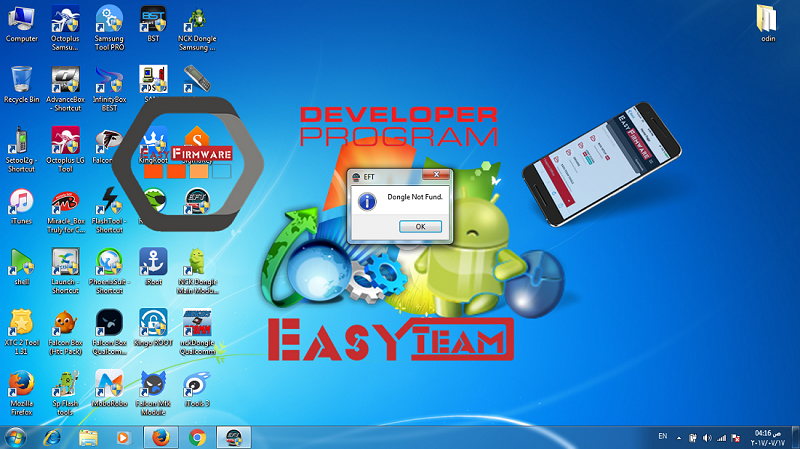Image resolution: width=800 pixels, height=449 pixels.
Task: Open Windows Media Player from taskbar
Action: coord(123,438)
